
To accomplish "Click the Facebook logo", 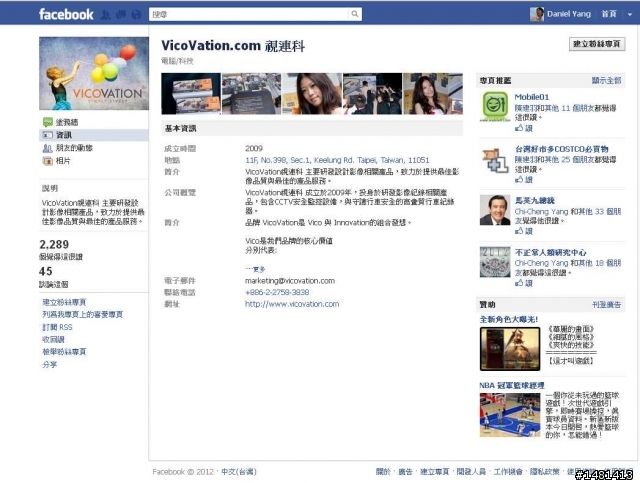I will pyautogui.click(x=66, y=14).
